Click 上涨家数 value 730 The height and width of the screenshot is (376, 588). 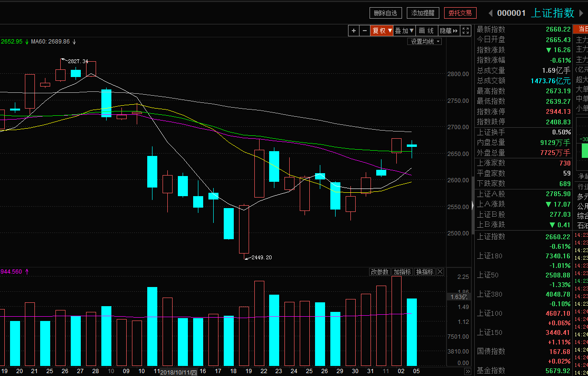[x=565, y=163]
